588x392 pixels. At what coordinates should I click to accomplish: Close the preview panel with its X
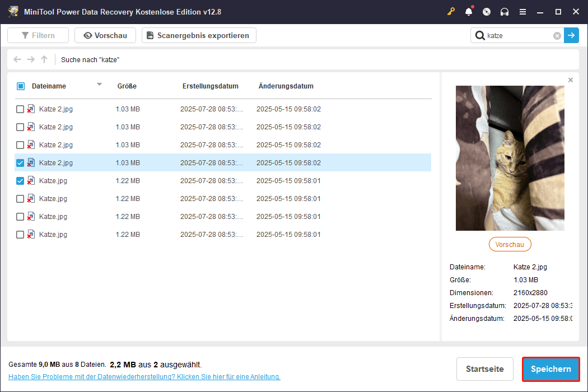tap(570, 80)
